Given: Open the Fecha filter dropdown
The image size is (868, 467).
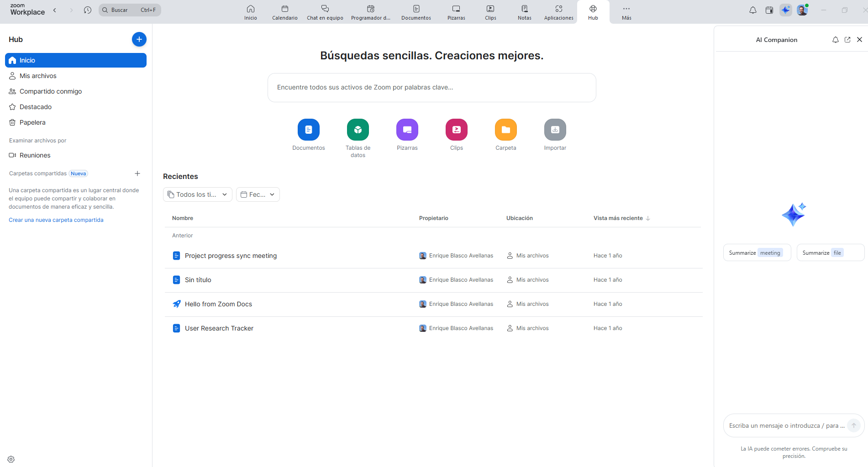Looking at the screenshot, I should (258, 194).
